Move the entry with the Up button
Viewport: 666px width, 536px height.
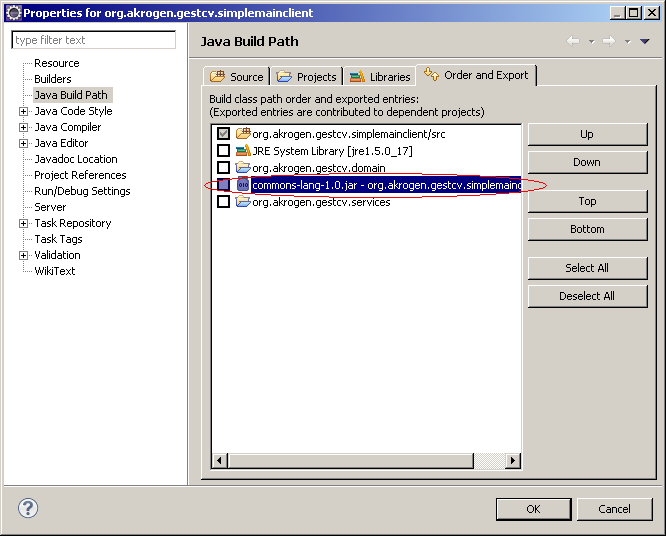pyautogui.click(x=587, y=134)
